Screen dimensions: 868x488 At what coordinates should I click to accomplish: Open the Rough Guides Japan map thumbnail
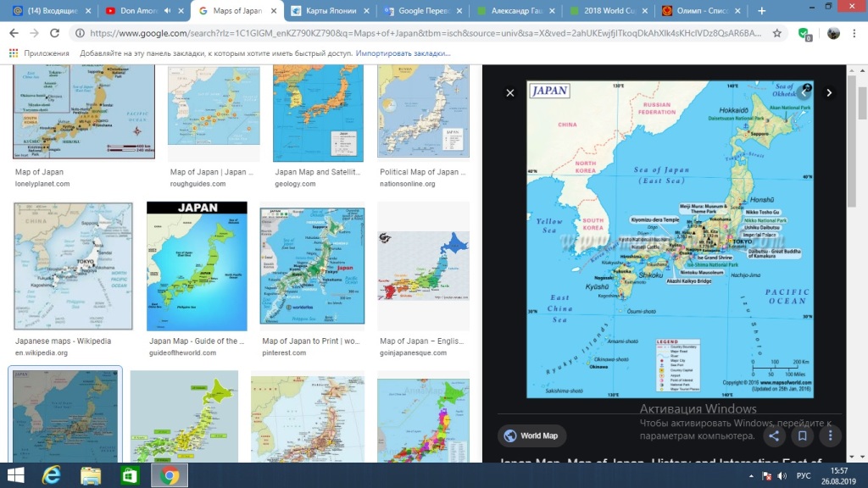coord(214,105)
